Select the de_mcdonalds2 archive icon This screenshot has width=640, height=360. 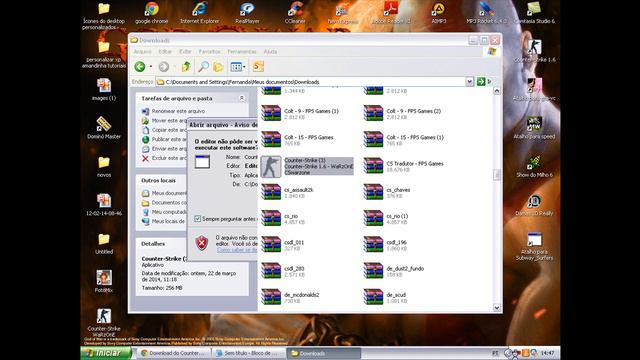coord(271,297)
